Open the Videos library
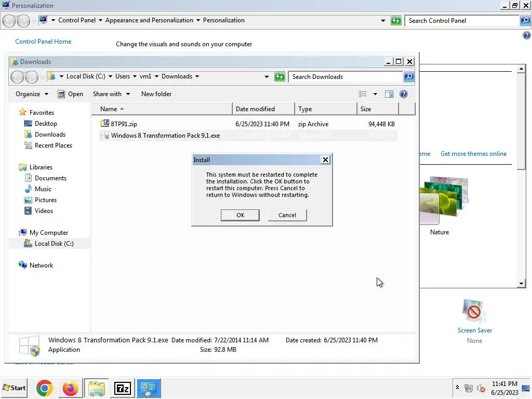The width and height of the screenshot is (532, 399). [44, 211]
